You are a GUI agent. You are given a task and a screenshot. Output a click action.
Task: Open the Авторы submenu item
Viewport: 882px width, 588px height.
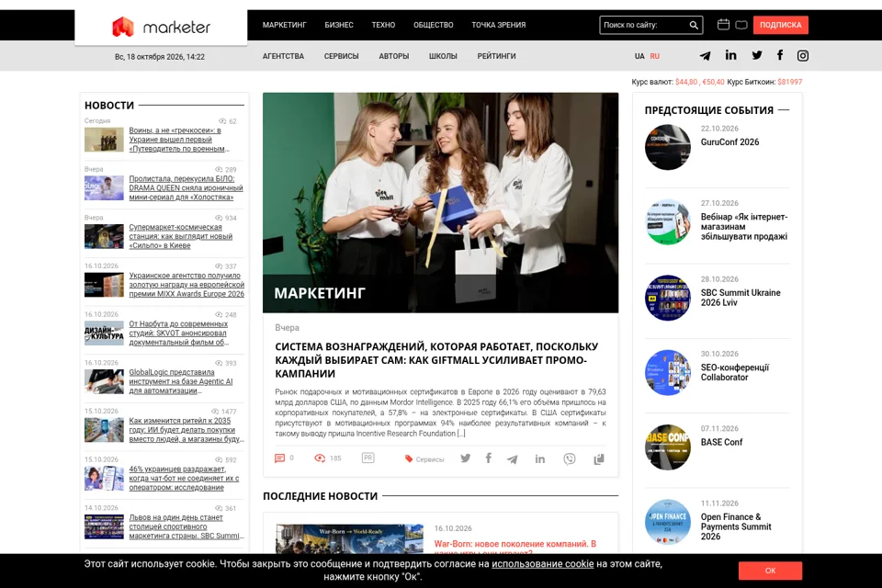394,56
